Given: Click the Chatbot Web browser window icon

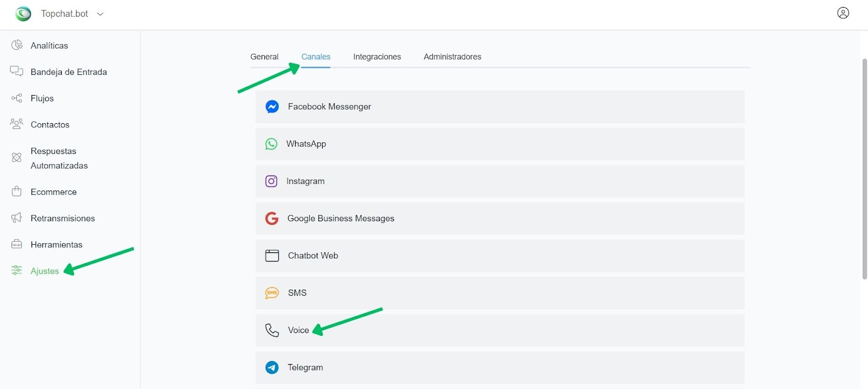Looking at the screenshot, I should (272, 256).
